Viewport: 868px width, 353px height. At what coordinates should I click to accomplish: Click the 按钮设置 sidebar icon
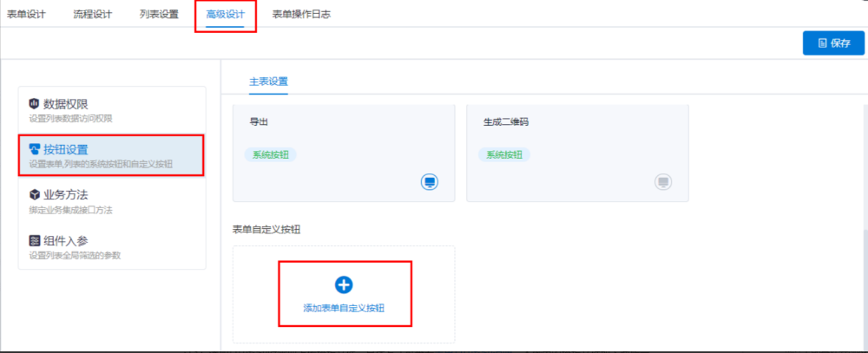[35, 149]
